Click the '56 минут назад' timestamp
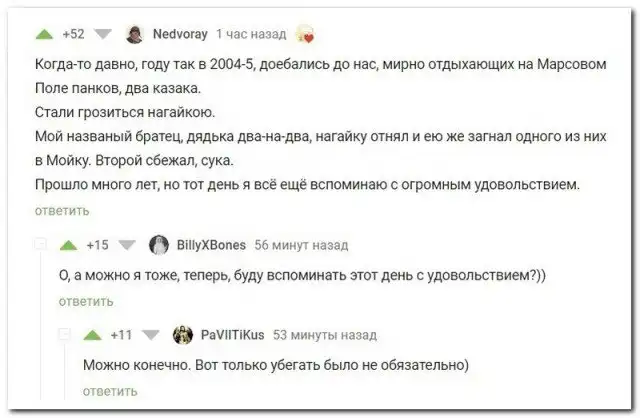640x418 pixels. [x=301, y=244]
